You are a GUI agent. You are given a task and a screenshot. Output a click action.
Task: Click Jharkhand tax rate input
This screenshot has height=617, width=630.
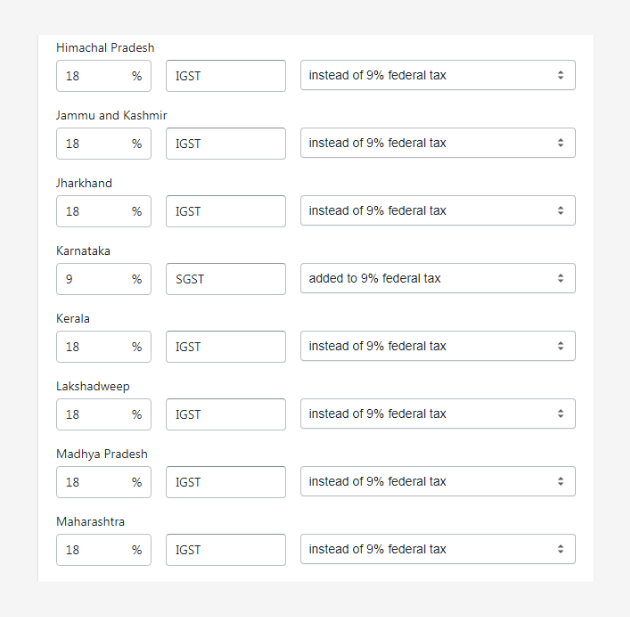coord(104,211)
